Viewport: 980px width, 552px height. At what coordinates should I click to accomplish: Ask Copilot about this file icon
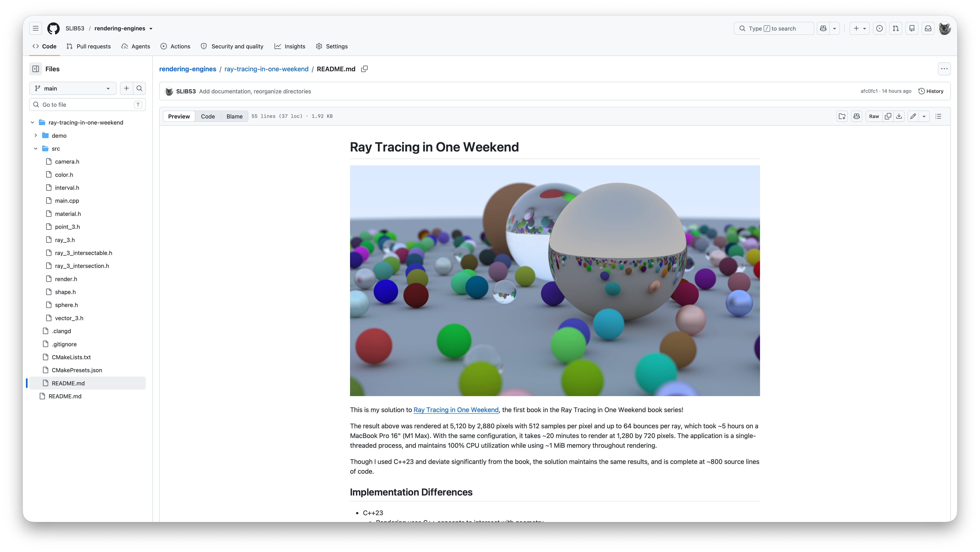tap(856, 116)
